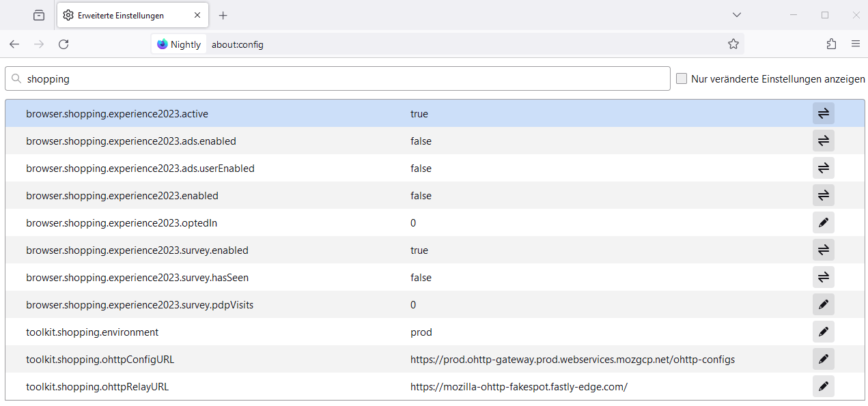Open the Firefox View icon in tab bar

[x=39, y=15]
